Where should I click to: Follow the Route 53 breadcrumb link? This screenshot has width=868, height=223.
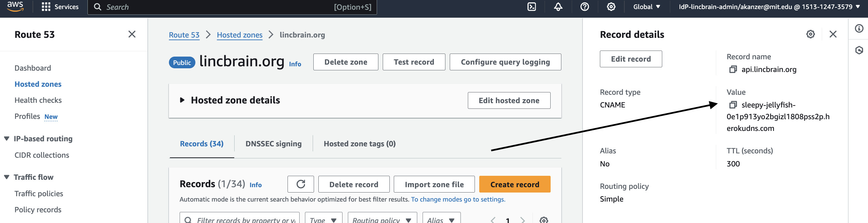pyautogui.click(x=184, y=35)
